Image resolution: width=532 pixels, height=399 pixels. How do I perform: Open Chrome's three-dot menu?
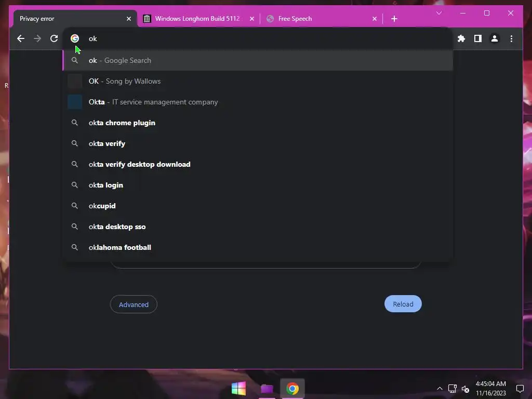coord(511,38)
